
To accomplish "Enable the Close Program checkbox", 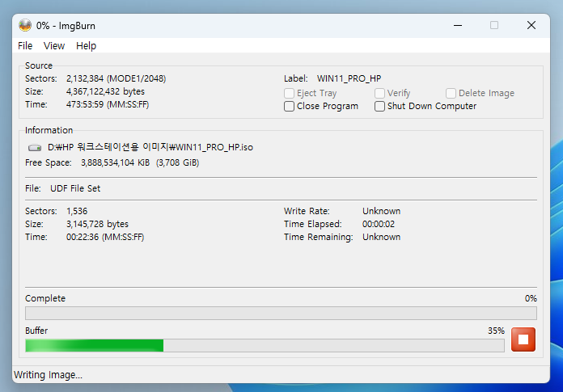I will (x=289, y=106).
